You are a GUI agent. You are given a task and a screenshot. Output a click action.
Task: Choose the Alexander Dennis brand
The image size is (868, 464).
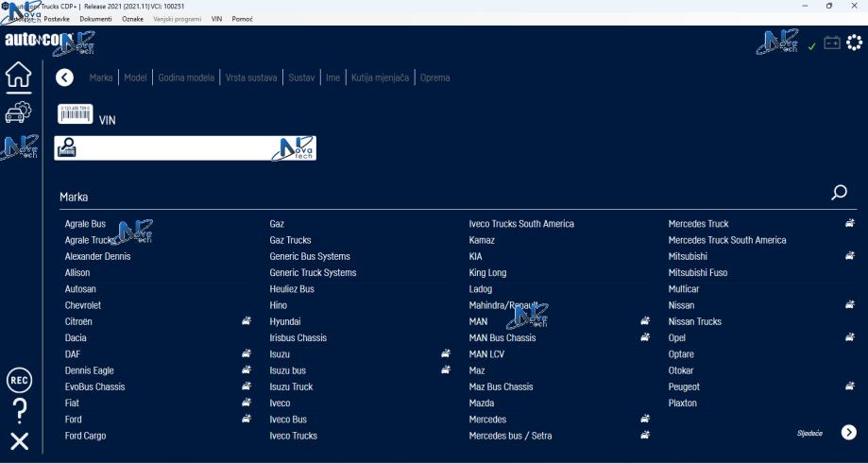(x=98, y=256)
